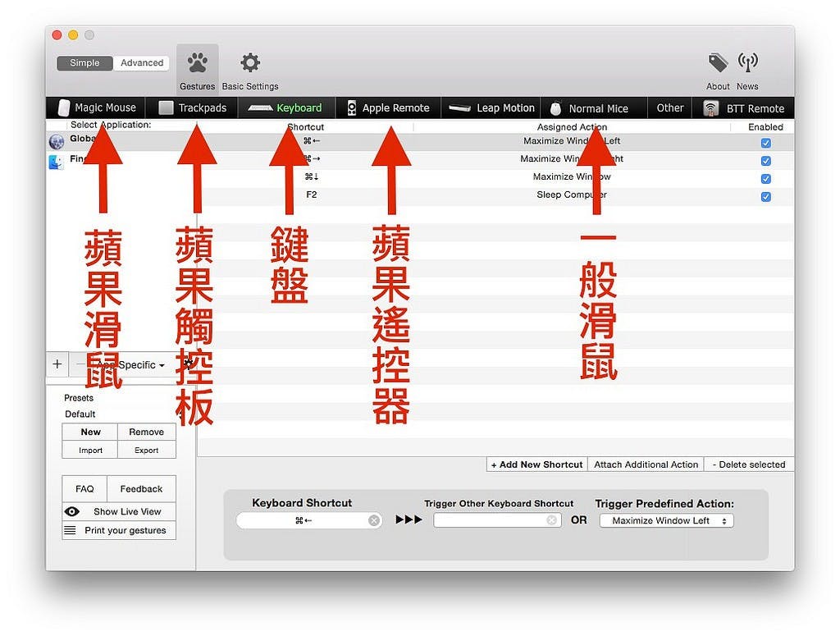Select the Keyboard tab
This screenshot has height=636, width=840.
click(285, 108)
